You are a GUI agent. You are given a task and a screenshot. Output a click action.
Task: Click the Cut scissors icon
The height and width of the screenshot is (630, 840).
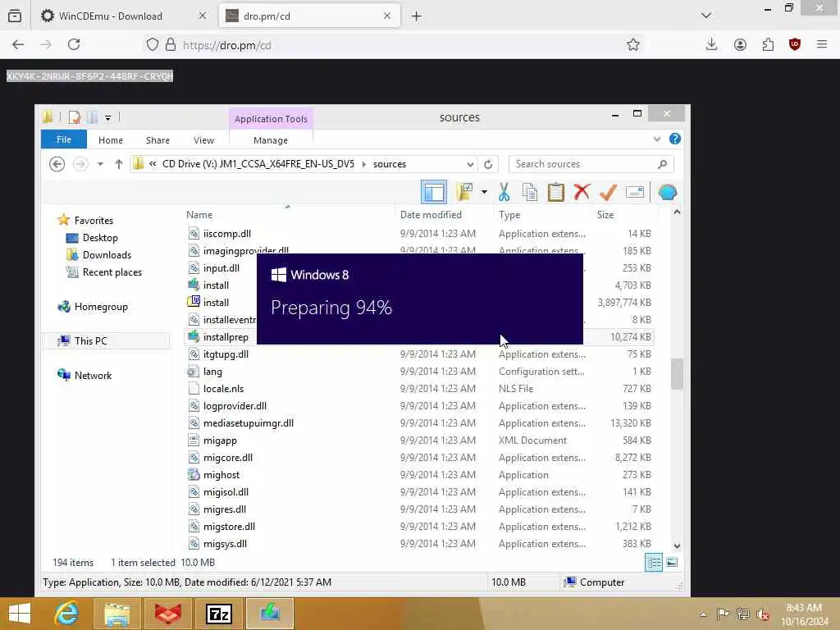coord(504,192)
